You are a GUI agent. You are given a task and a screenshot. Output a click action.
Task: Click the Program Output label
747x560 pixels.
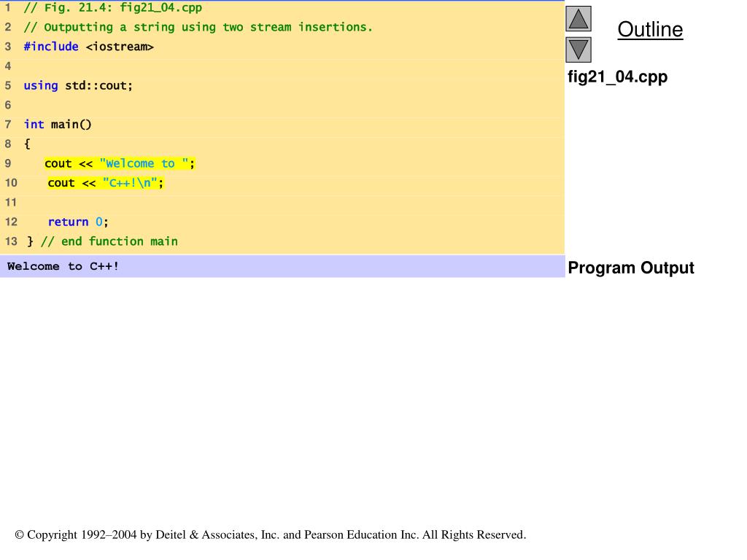[x=631, y=268]
